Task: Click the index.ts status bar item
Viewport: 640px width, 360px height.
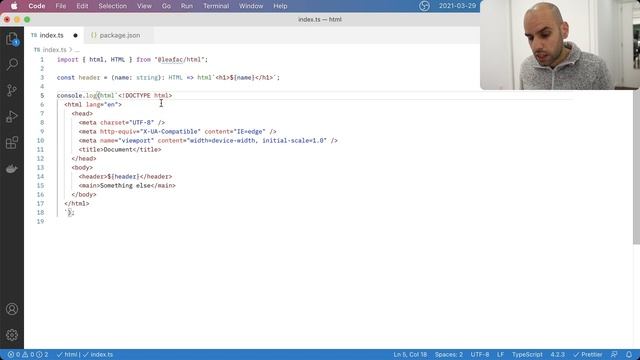Action: [x=98, y=355]
